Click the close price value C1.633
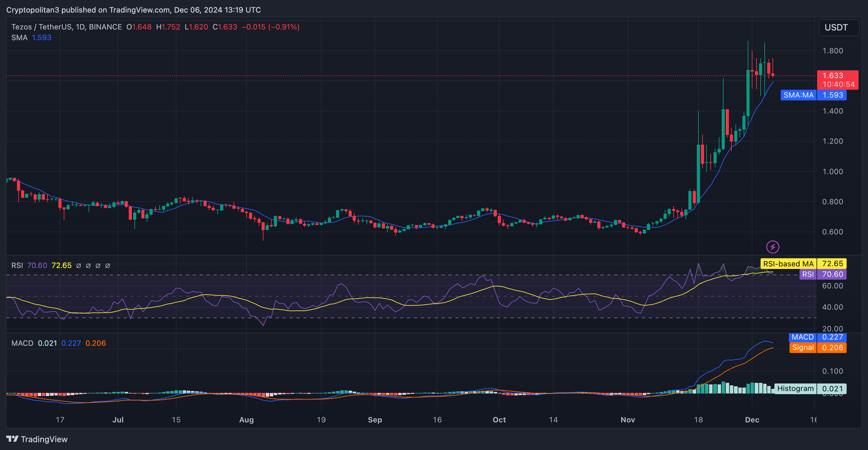This screenshot has height=450, width=868. pos(225,27)
